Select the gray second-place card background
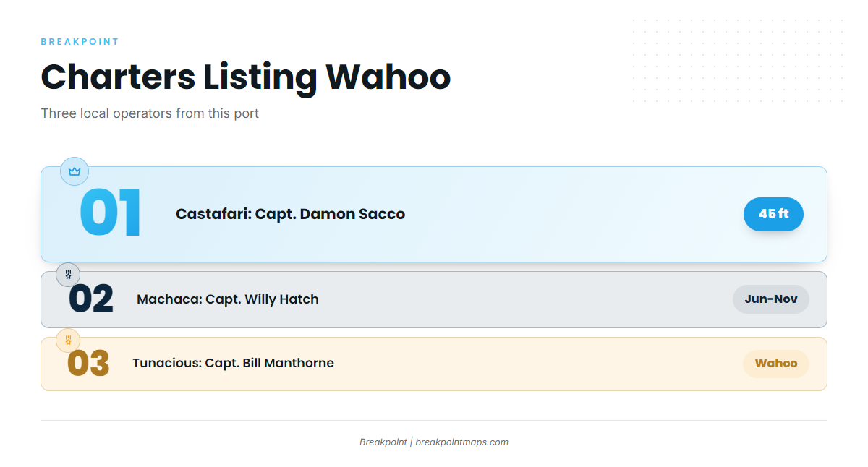Image resolution: width=868 pixels, height=467 pixels. [434, 299]
